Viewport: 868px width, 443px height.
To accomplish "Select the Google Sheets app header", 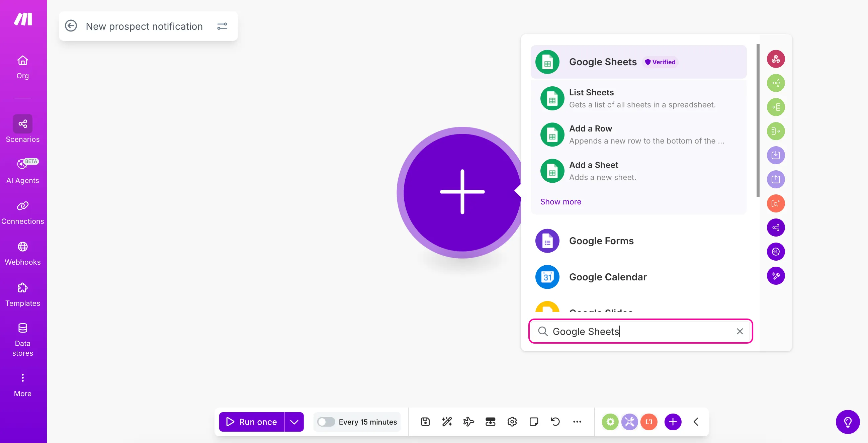I will [638, 62].
